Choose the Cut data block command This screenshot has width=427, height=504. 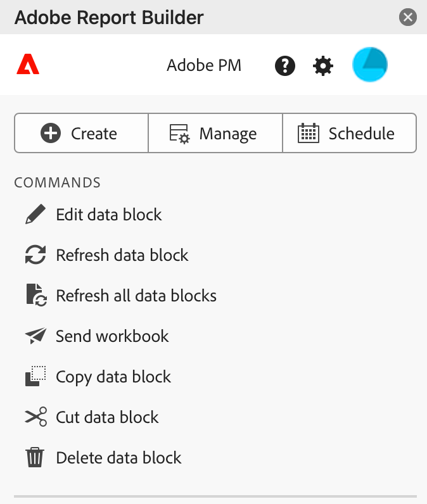pyautogui.click(x=108, y=417)
